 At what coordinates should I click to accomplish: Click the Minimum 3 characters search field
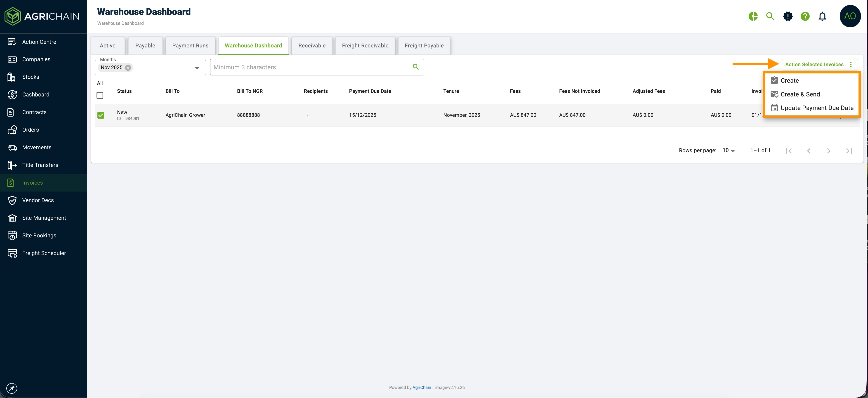click(310, 67)
